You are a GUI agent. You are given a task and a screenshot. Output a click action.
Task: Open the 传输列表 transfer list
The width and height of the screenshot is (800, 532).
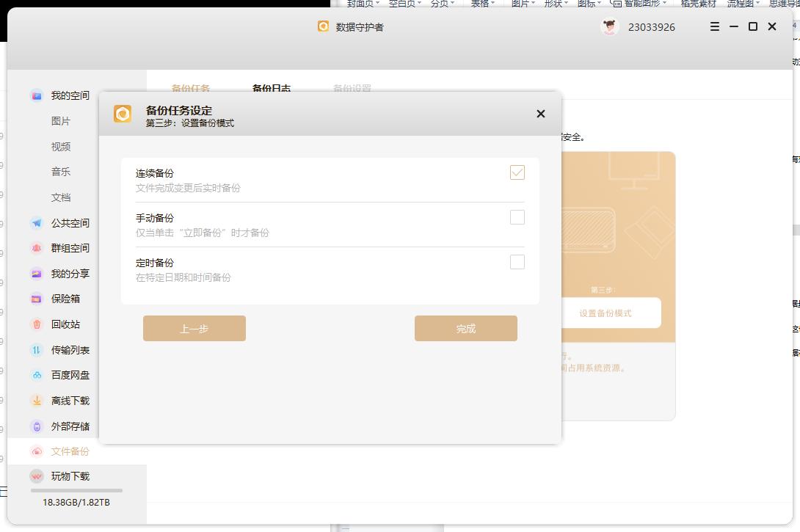70,350
